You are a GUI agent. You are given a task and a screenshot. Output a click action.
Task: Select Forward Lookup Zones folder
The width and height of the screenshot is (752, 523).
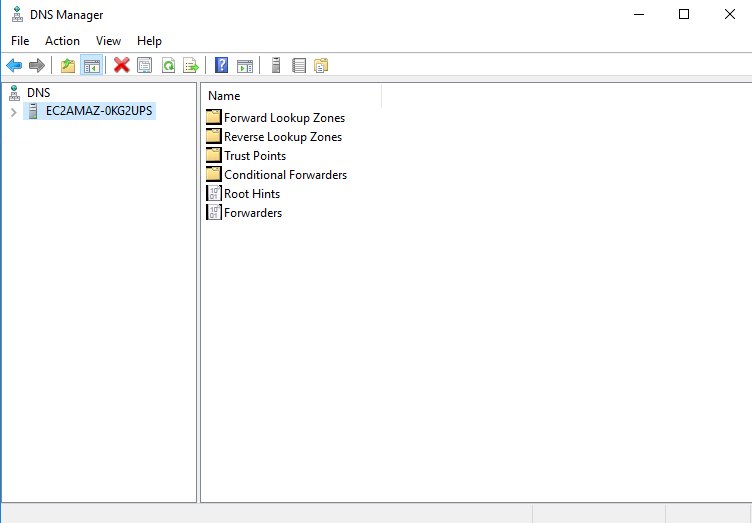(x=284, y=118)
